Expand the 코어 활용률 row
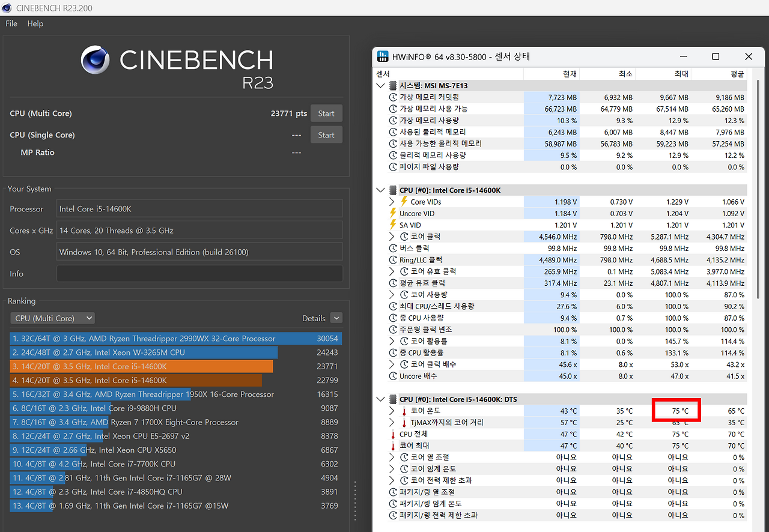The image size is (769, 532). pyautogui.click(x=392, y=341)
